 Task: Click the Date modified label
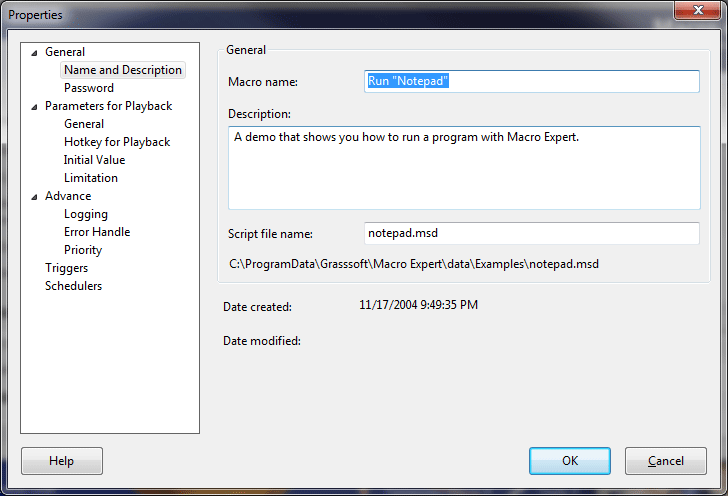262,341
